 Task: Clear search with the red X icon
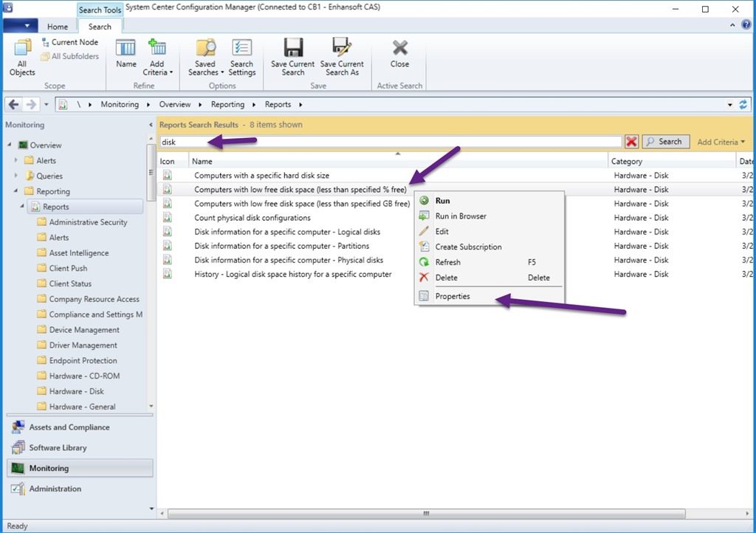click(631, 142)
